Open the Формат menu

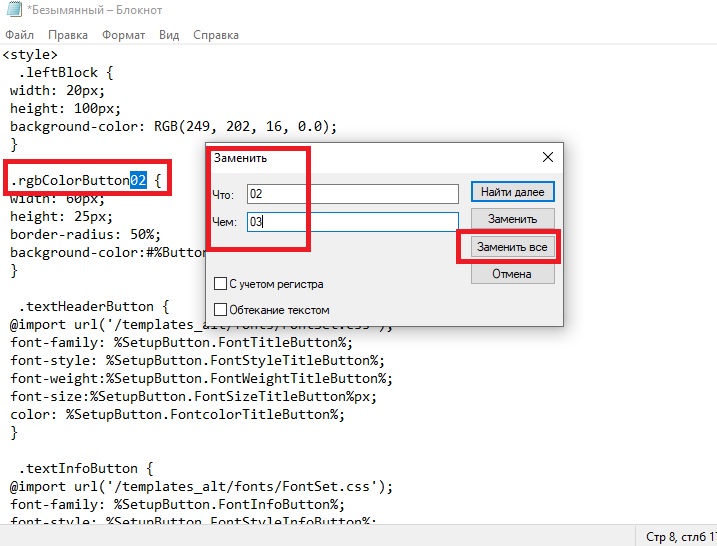click(x=123, y=35)
